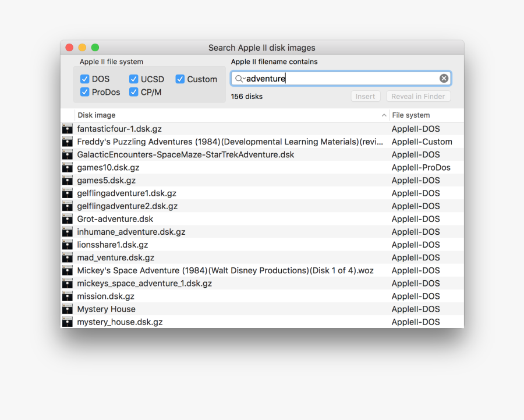
Task: Click disk icon next to Grot-adventure.dsk
Action: click(x=68, y=219)
